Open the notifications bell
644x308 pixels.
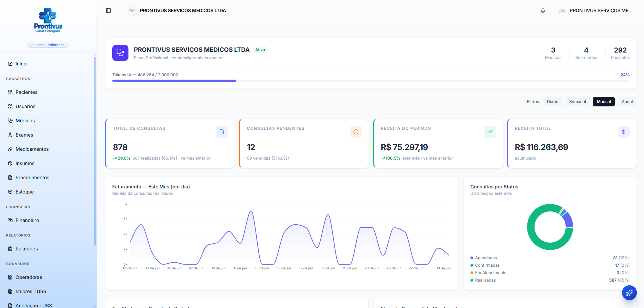(543, 11)
